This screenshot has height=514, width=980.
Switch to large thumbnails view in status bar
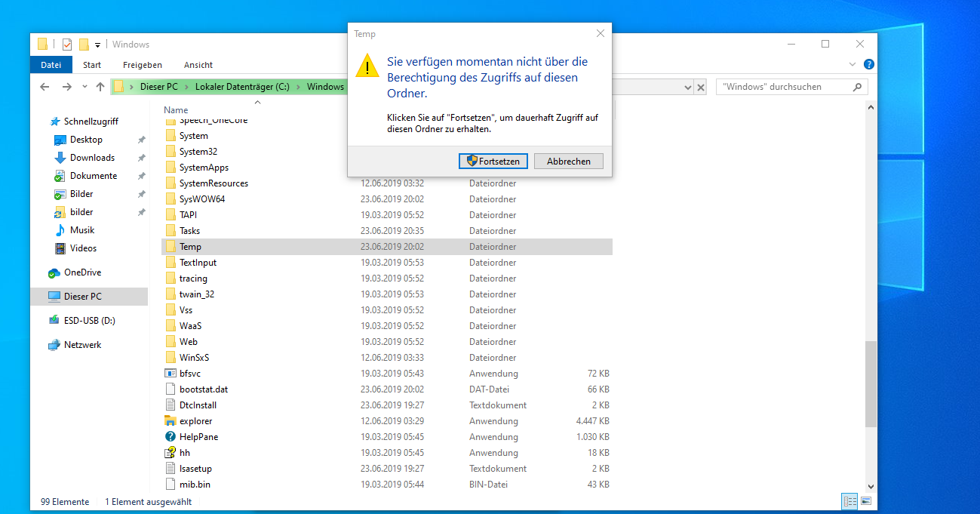point(866,501)
